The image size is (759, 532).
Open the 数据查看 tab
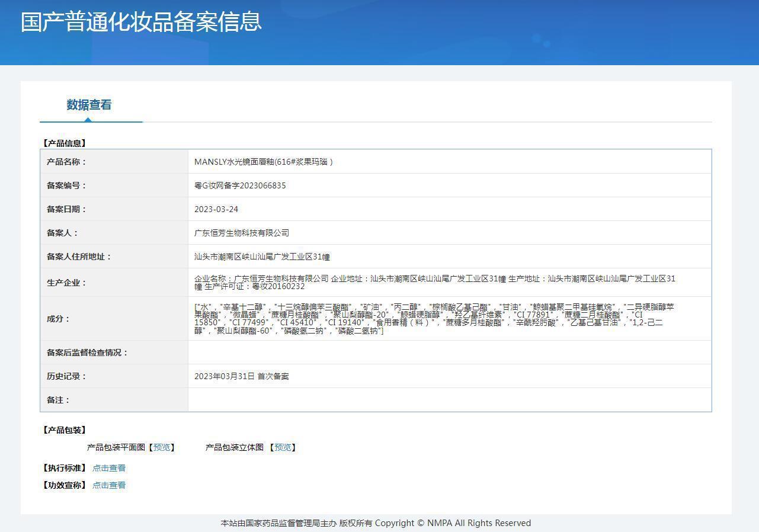89,105
